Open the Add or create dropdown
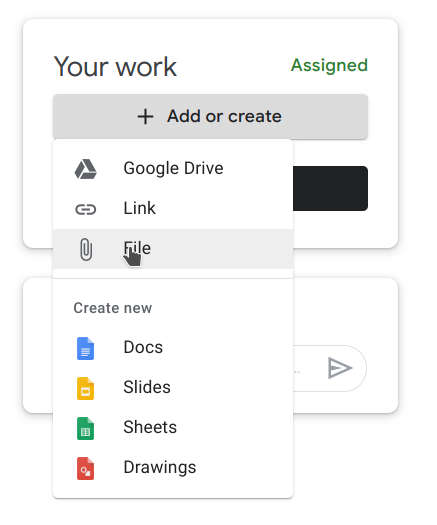The image size is (437, 525). [x=210, y=117]
